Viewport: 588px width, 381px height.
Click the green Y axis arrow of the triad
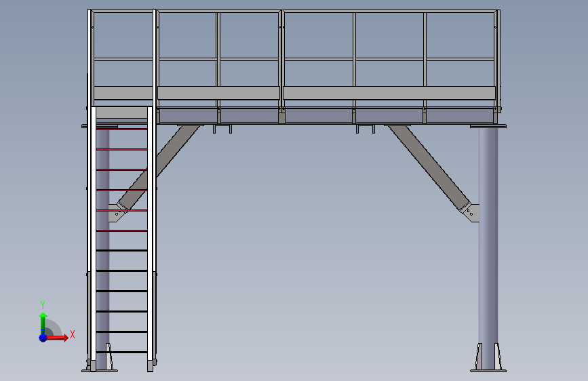click(43, 323)
